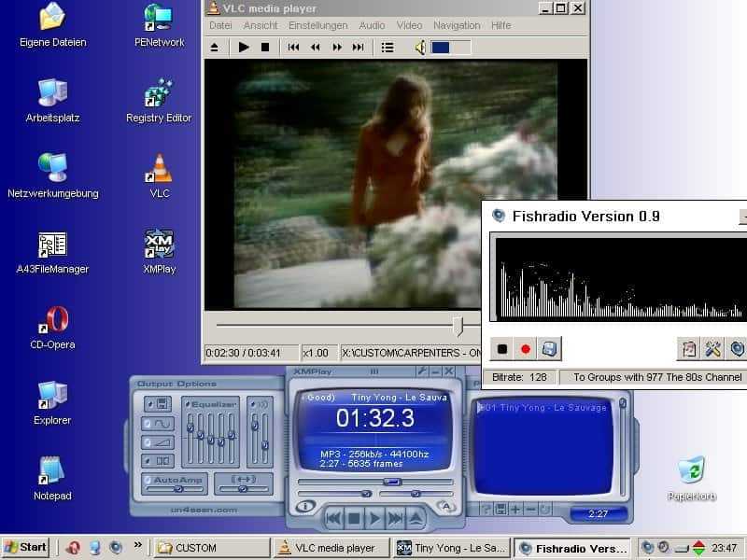
Task: Click the AutoAmp slider in XMPlay
Action: tap(176, 489)
